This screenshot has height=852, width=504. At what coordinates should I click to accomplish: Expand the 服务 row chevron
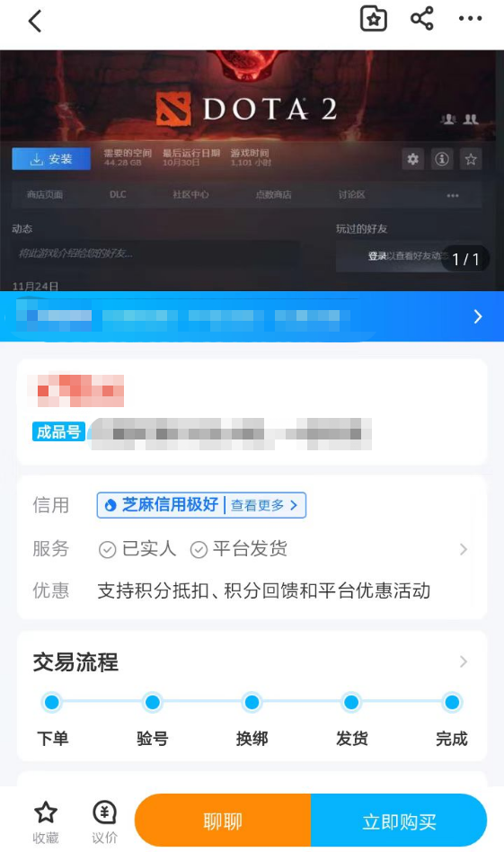464,549
